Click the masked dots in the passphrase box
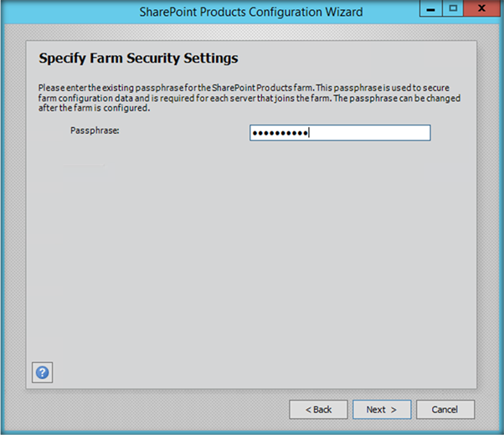 pos(280,133)
